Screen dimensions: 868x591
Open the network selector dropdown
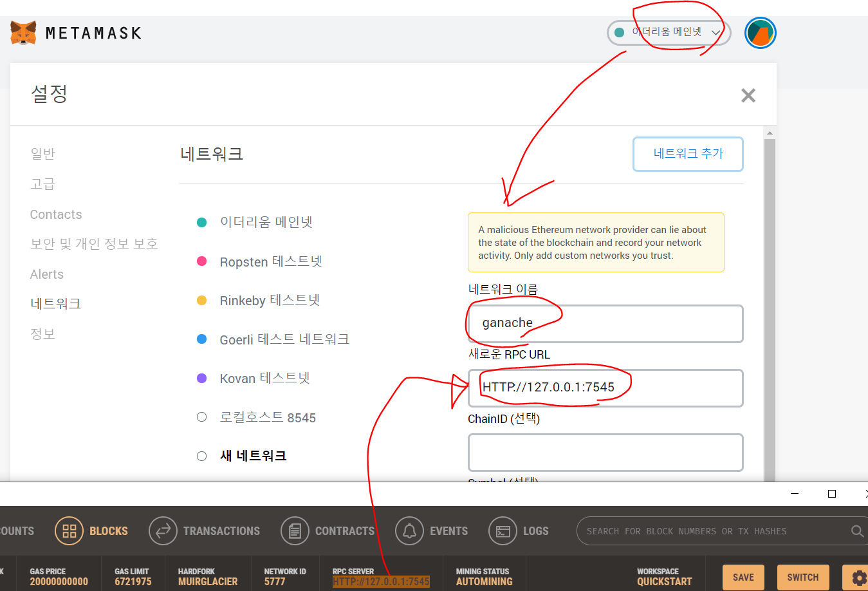pos(669,32)
